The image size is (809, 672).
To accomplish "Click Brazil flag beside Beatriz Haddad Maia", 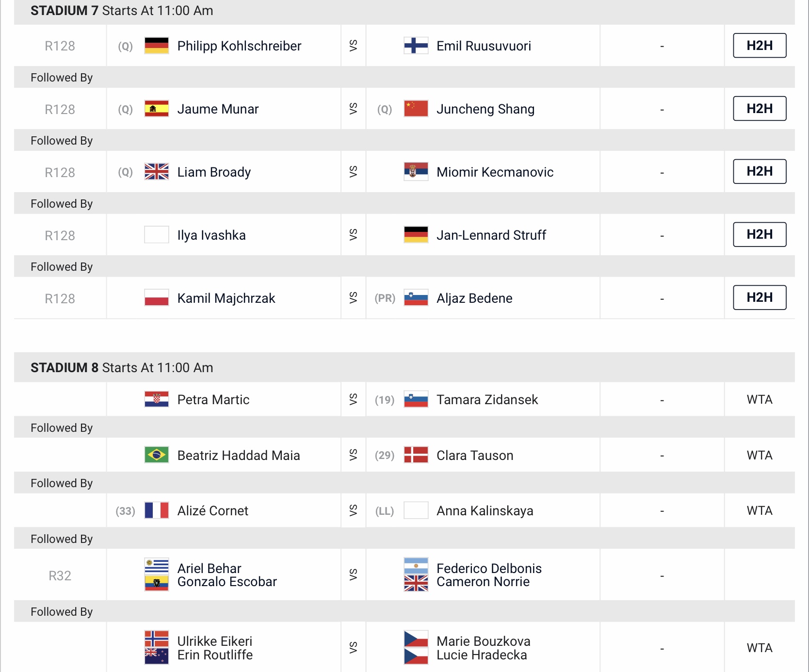I will pyautogui.click(x=157, y=455).
